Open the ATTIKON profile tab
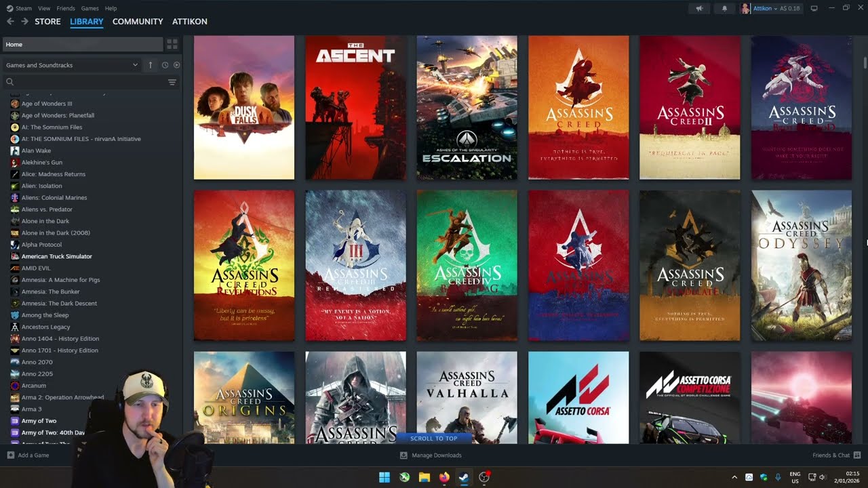868x488 pixels. tap(190, 22)
